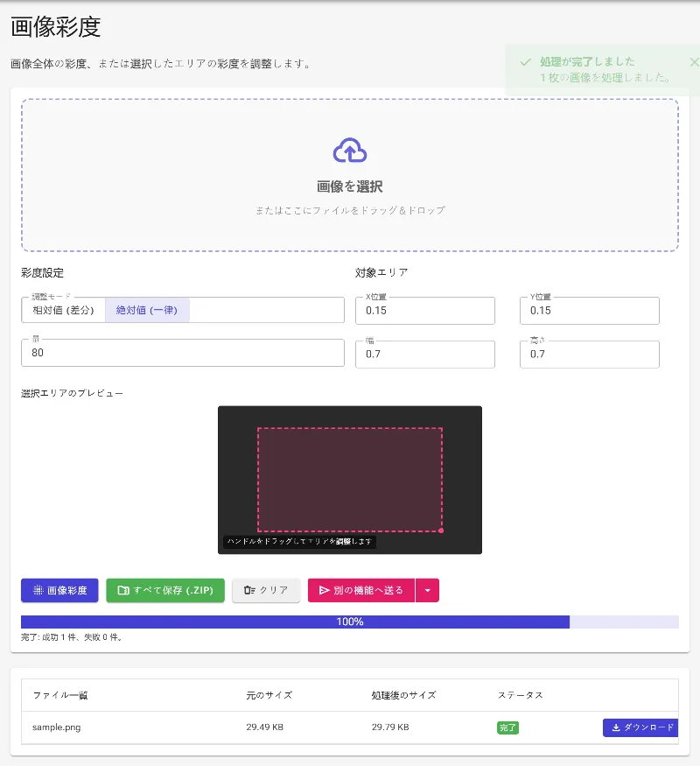Open the dropdown arrow beside 別の機能へ送る
Screen dimensions: 700x766
coord(428,590)
